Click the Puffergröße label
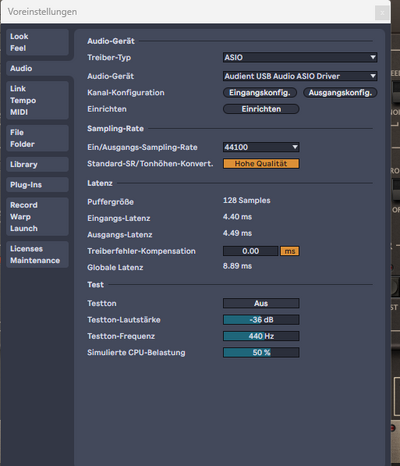Image resolution: width=400 pixels, height=466 pixels. click(x=110, y=202)
